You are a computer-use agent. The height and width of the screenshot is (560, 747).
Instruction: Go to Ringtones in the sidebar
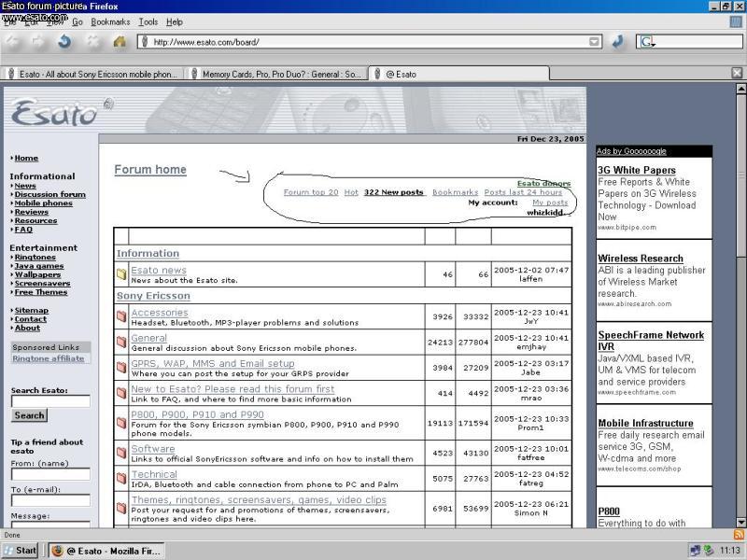click(x=35, y=258)
